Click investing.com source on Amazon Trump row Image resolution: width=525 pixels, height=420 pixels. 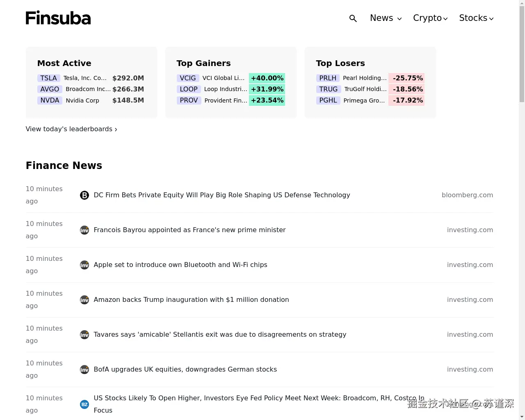(x=470, y=300)
